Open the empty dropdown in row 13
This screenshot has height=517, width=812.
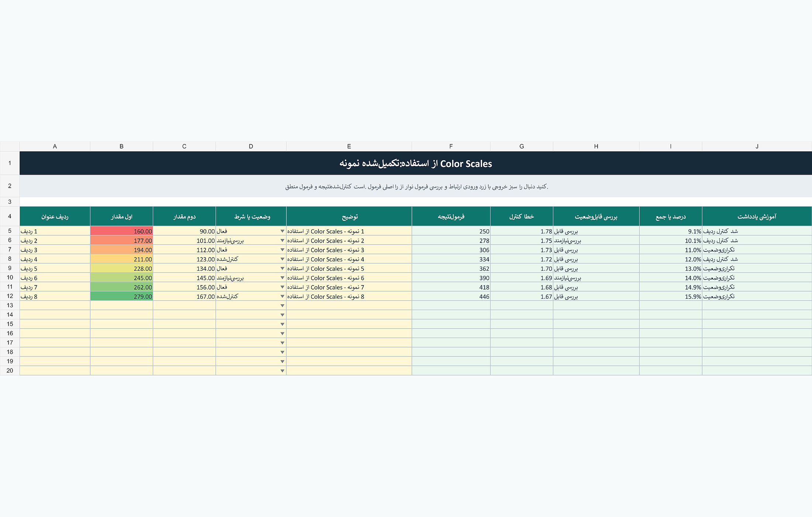coord(282,306)
